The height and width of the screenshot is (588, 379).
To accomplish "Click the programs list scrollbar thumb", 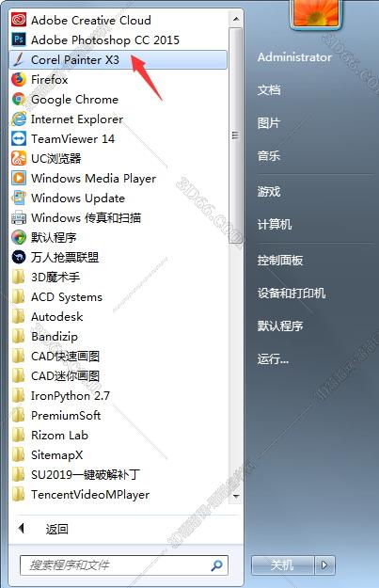I will (x=236, y=135).
